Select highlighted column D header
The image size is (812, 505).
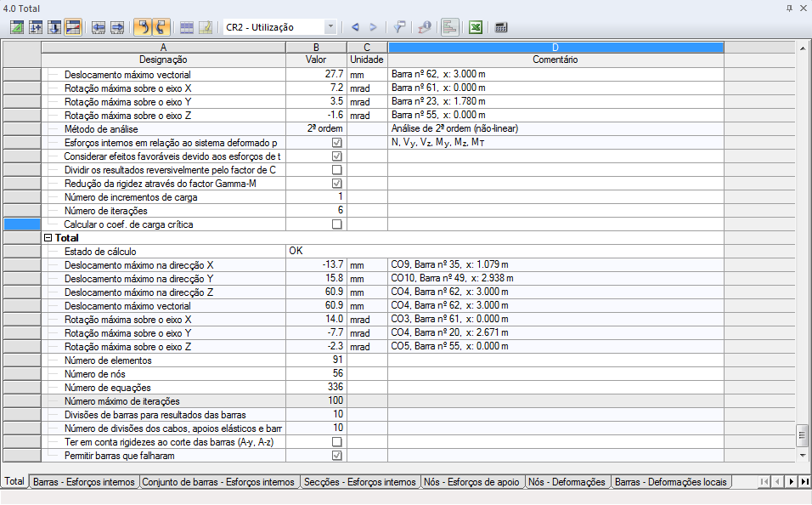pos(555,47)
